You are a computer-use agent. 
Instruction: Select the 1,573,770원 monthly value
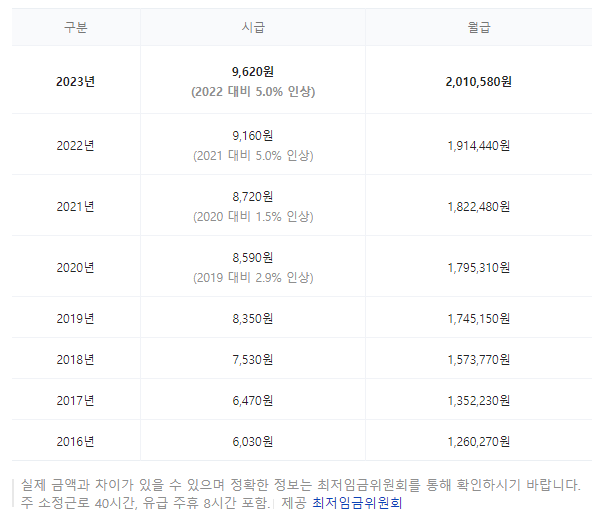478,359
